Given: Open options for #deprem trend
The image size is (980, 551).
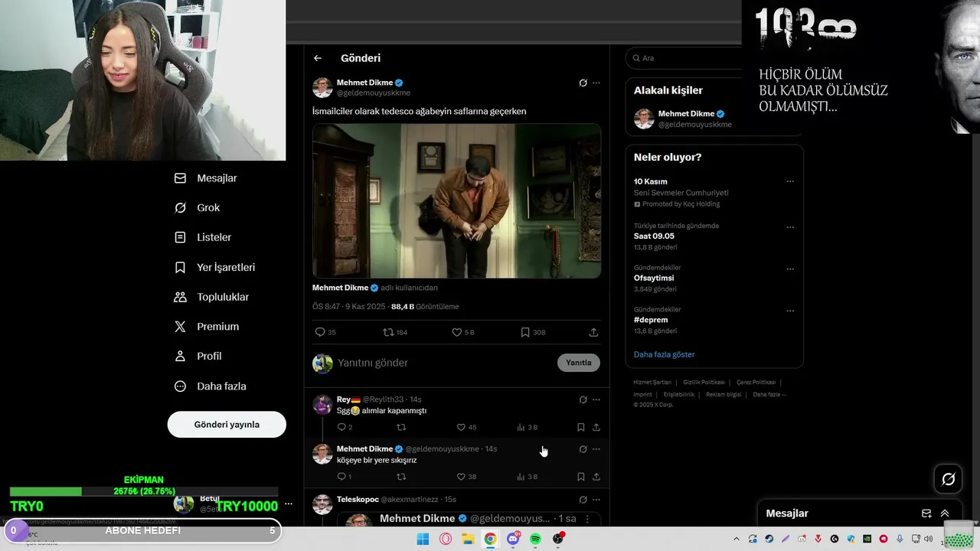Looking at the screenshot, I should (x=790, y=311).
